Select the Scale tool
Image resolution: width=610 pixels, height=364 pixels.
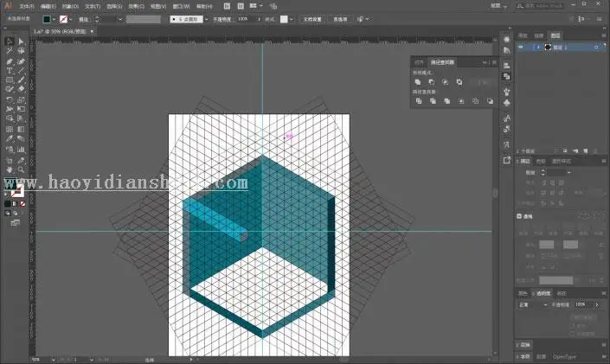(21, 100)
